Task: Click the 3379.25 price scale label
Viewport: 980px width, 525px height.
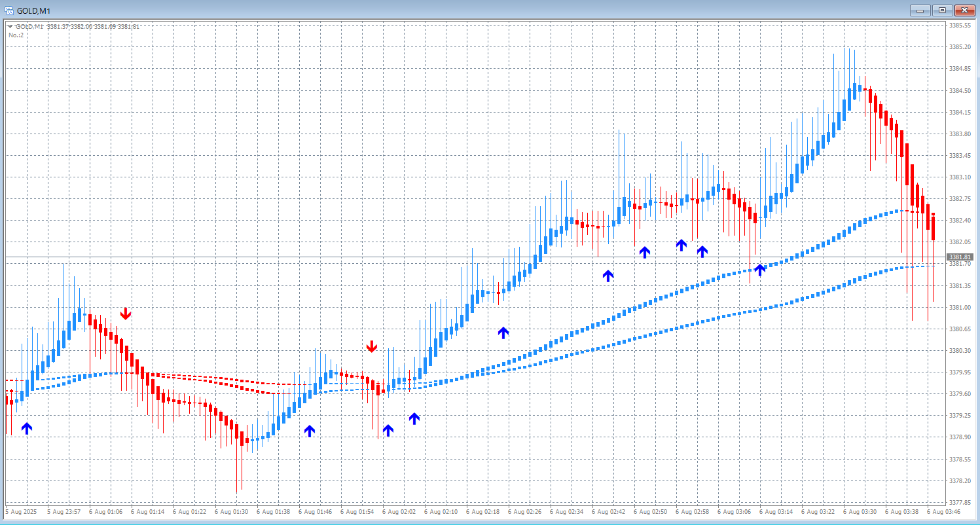Action: [x=960, y=415]
